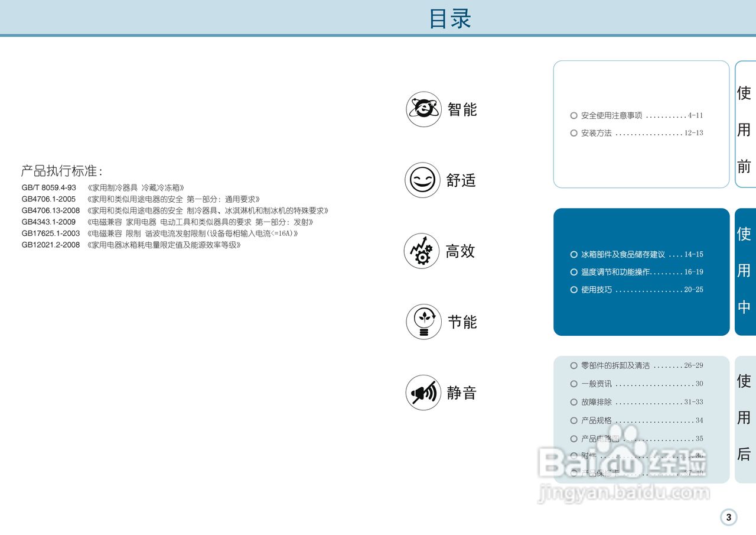Select the 静音 (quiet) speaker icon
This screenshot has width=756, height=535.
pos(422,392)
